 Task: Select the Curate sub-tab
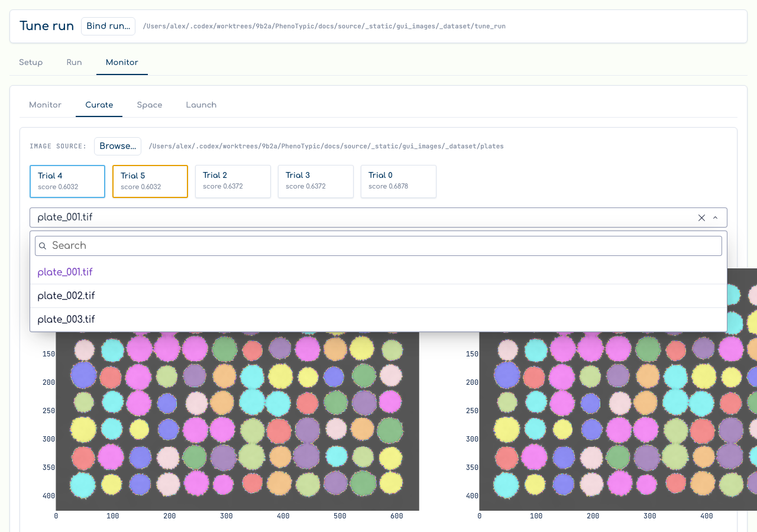pos(99,105)
